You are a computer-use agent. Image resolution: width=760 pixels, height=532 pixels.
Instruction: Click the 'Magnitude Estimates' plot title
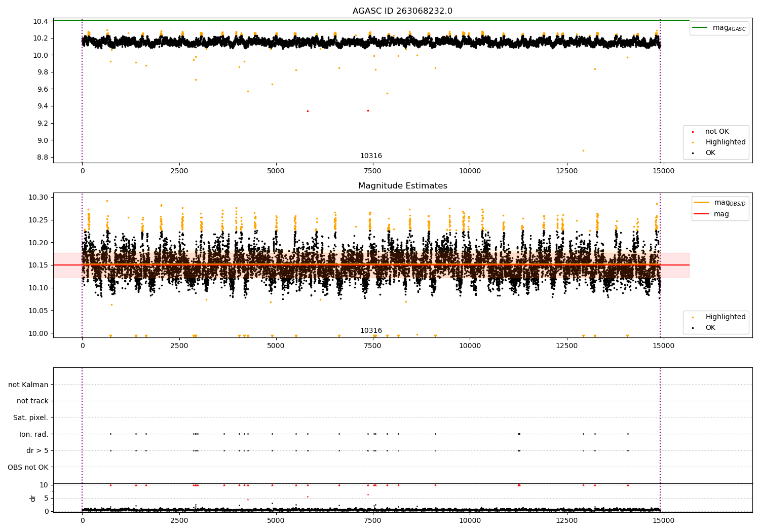[402, 186]
